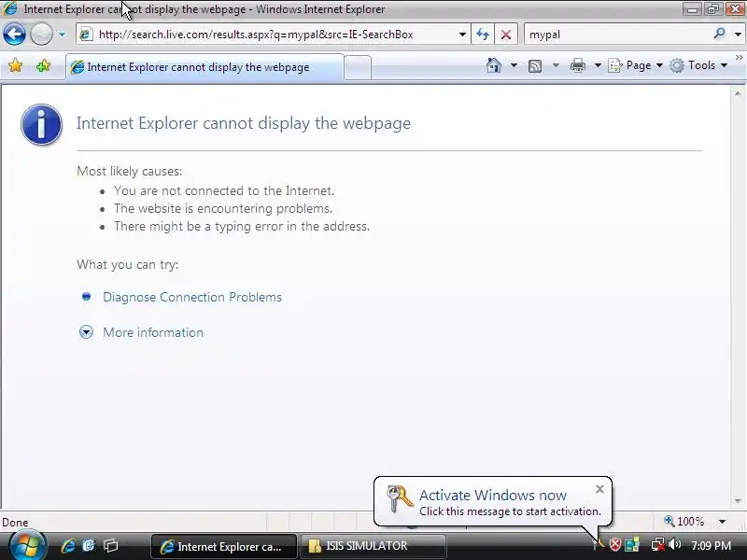Open the recent pages dropdown arrow
Image resolution: width=747 pixels, height=560 pixels.
coord(62,35)
